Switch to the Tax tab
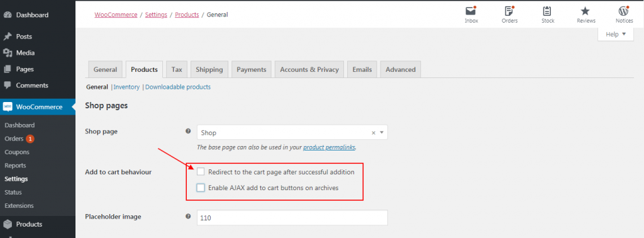 (177, 69)
